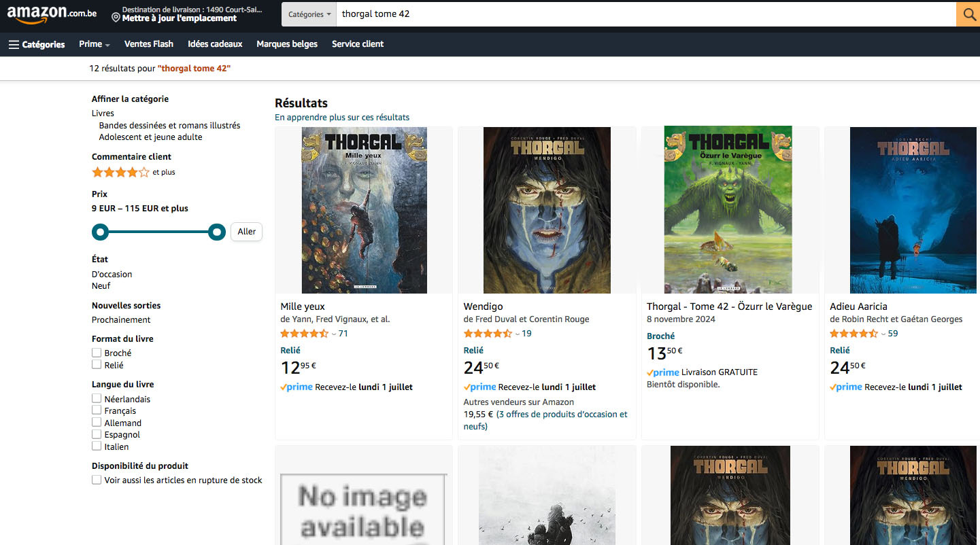This screenshot has height=545, width=980.
Task: Open the '3 offres de produits d'occasion' link
Action: point(562,415)
